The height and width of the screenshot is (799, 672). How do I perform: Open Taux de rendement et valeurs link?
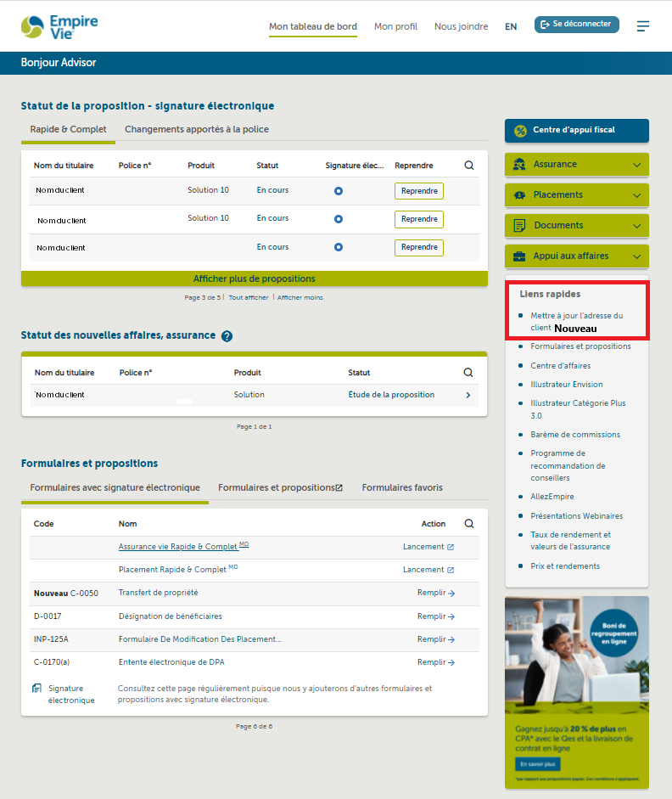[570, 541]
